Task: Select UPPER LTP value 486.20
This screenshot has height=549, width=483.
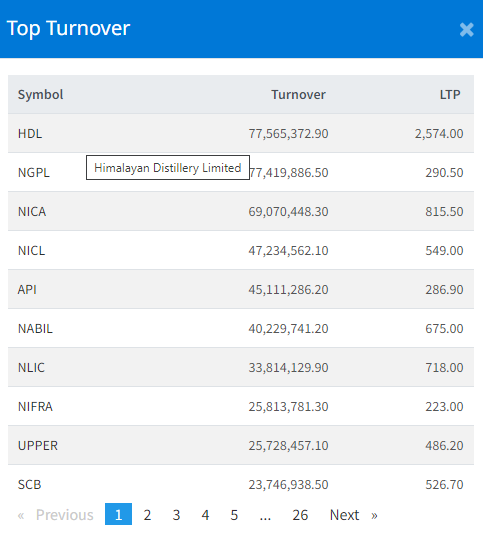Action: 444,446
